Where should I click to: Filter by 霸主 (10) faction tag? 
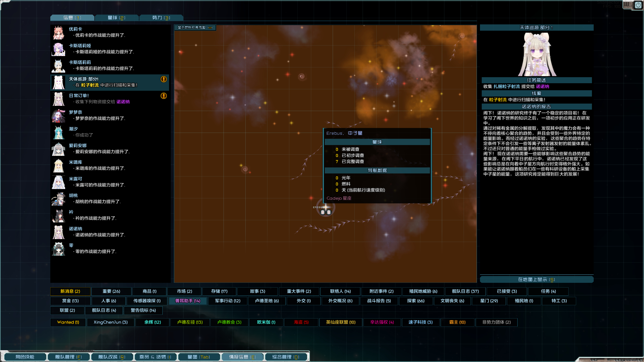coord(457,322)
